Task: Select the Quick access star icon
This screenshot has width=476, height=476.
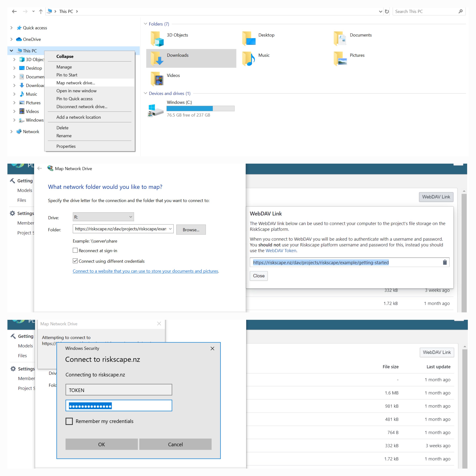Action: 19,28
